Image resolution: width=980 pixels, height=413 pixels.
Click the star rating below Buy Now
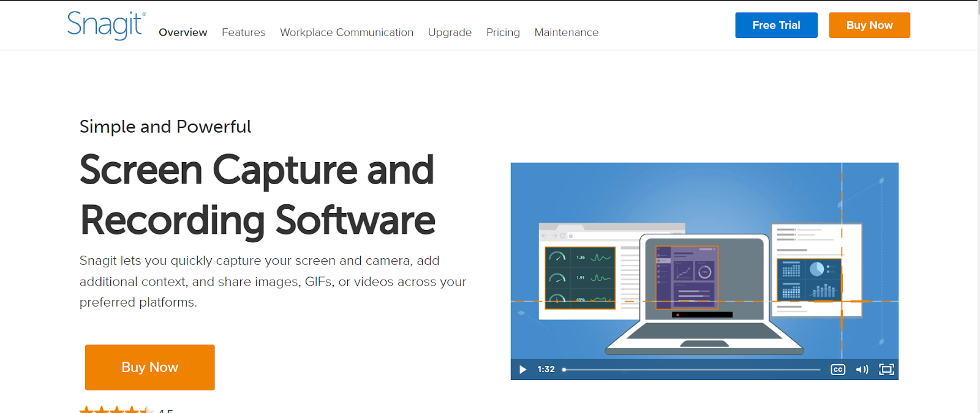[116, 409]
